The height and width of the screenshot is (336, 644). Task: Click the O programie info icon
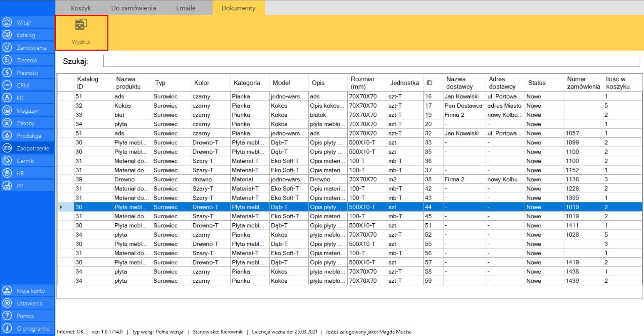click(7, 329)
